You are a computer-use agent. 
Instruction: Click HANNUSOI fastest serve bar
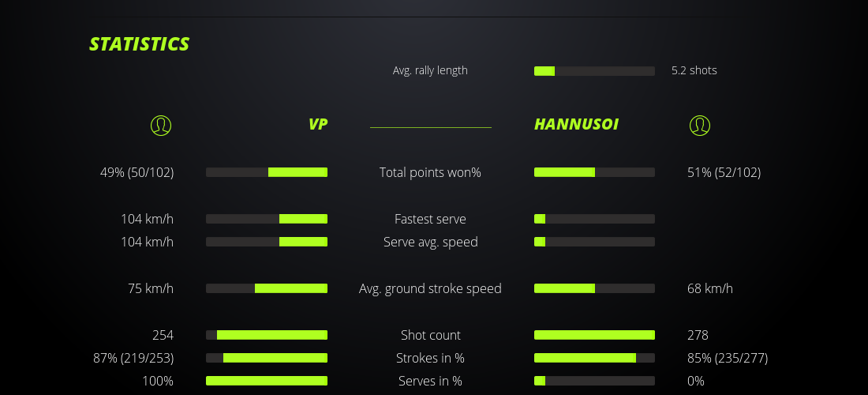pyautogui.click(x=594, y=219)
